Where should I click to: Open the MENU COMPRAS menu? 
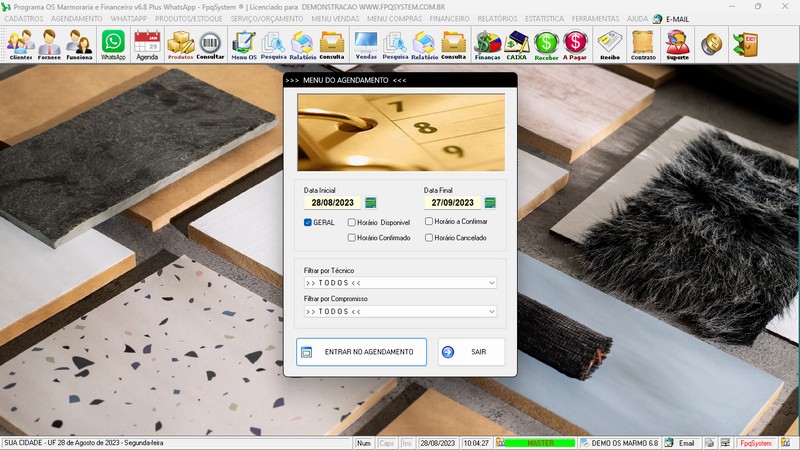[394, 19]
